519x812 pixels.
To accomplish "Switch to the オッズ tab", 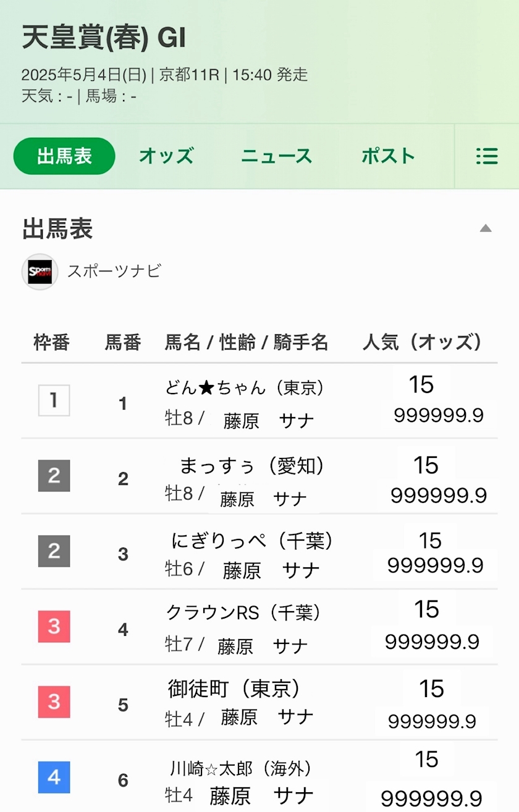I will point(166,156).
